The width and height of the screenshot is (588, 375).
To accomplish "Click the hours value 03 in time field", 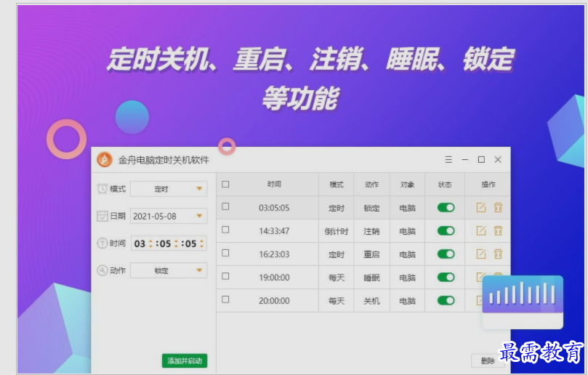I will (140, 243).
